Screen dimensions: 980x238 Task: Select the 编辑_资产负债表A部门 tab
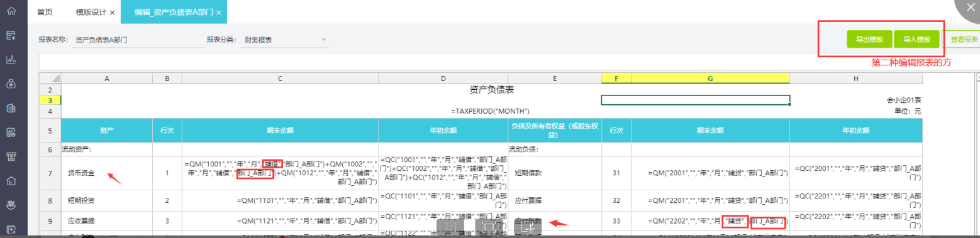(x=174, y=13)
